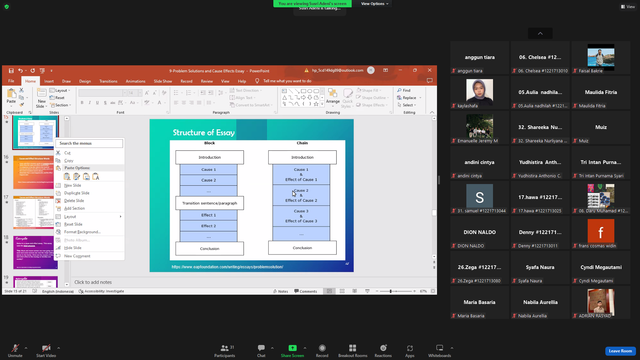Switch to Reading view in status bar

click(355, 291)
